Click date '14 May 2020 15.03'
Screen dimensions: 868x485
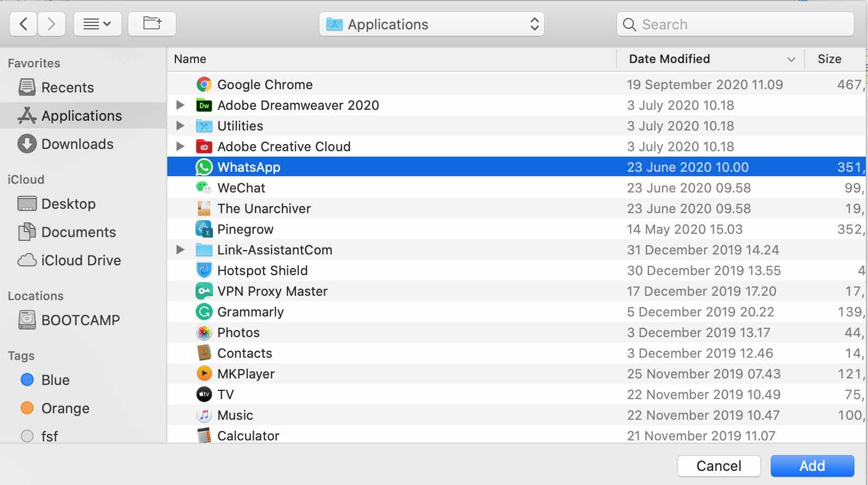point(685,229)
